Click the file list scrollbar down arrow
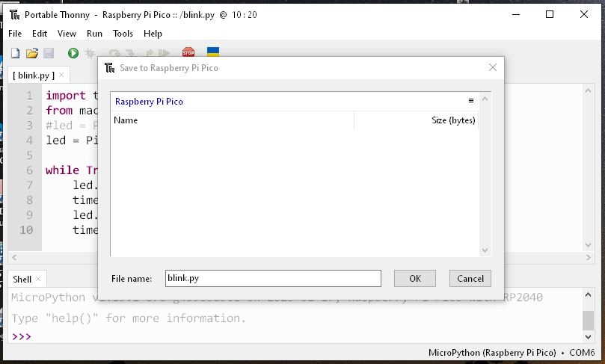Screen dimensions: 605x364 click(485, 250)
